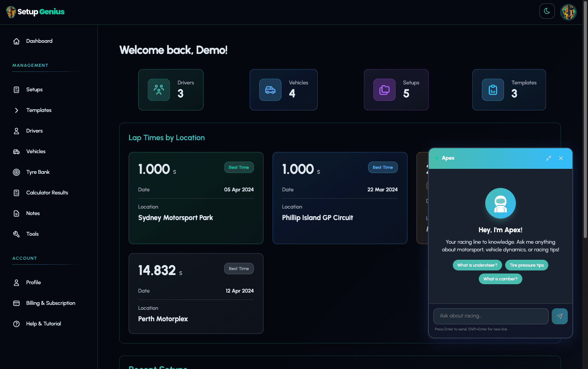Select the 'Tire pressure tips' suggestion
Screen dimensions: 588x369
(x=527, y=265)
